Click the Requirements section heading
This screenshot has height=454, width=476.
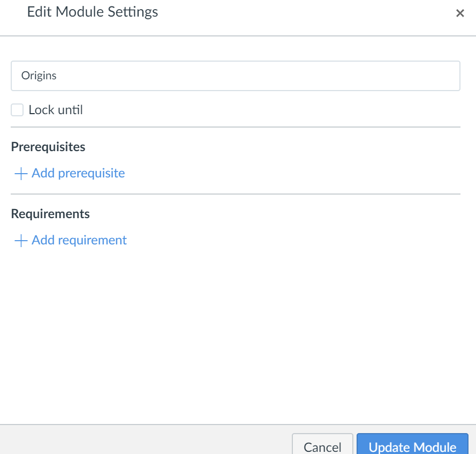point(50,214)
